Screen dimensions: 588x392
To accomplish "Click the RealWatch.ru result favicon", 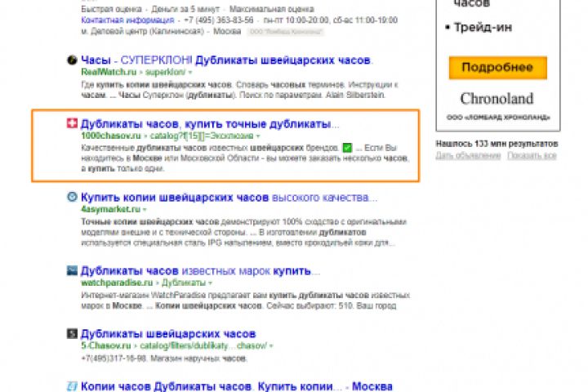I will [x=72, y=60].
